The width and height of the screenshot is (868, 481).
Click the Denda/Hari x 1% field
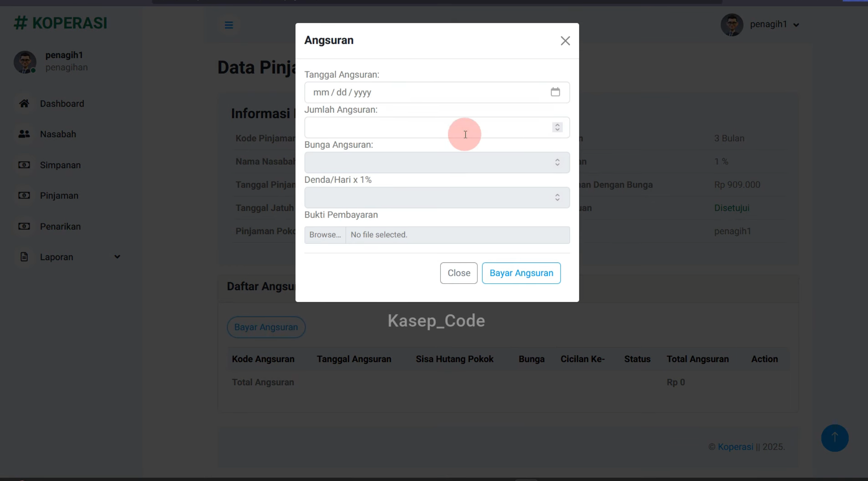[x=437, y=198]
